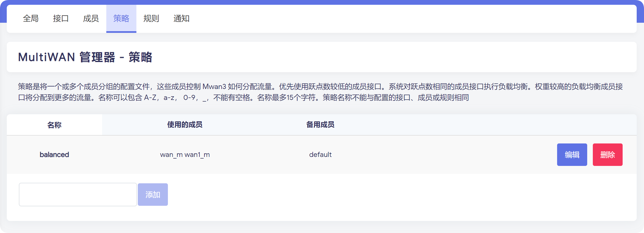Image resolution: width=644 pixels, height=233 pixels.
Task: Click the blank header cell above 编辑 button
Action: point(572,125)
